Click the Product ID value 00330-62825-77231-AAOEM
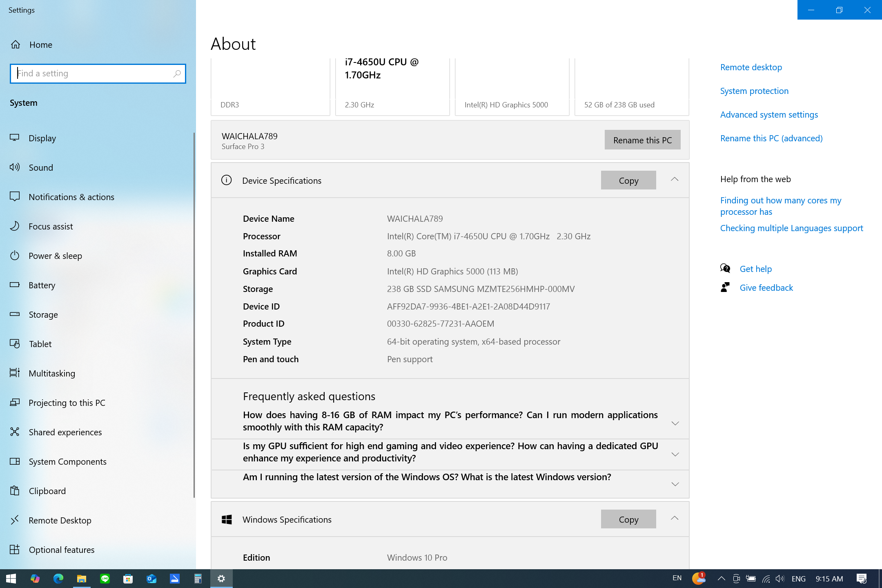The image size is (882, 588). pos(441,323)
